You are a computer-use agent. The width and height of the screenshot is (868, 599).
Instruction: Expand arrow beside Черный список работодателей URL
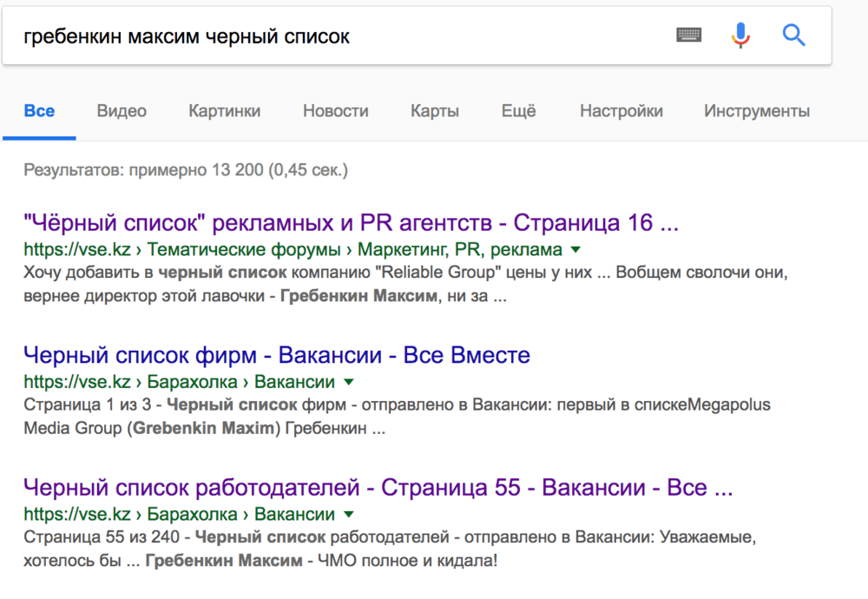(349, 514)
